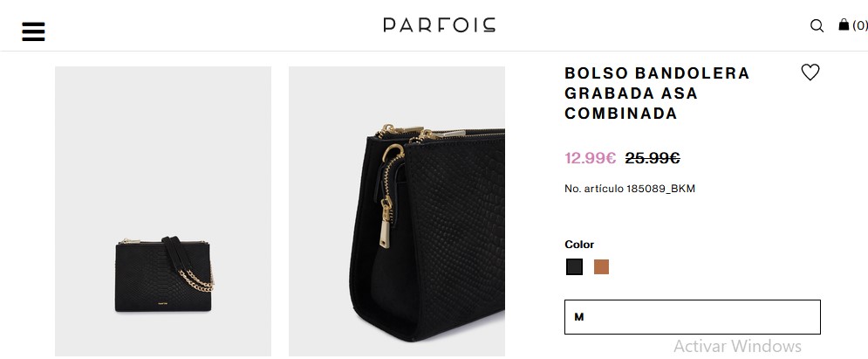The image size is (868, 359).
Task: Select the black color swatch
Action: [574, 267]
